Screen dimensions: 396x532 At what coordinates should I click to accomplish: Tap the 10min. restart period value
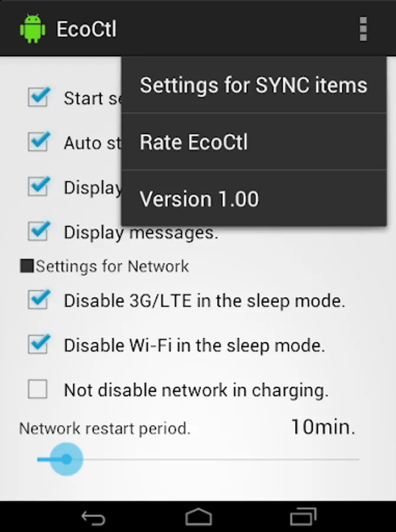[x=323, y=427]
